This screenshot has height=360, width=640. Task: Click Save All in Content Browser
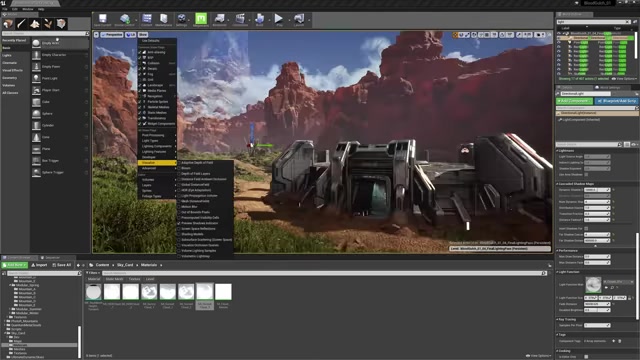point(62,265)
